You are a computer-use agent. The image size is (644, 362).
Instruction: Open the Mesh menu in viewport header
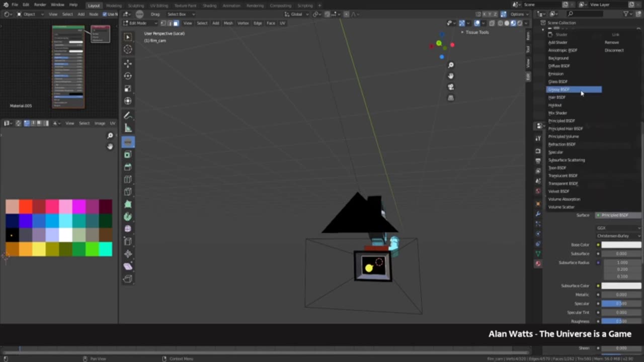click(228, 23)
